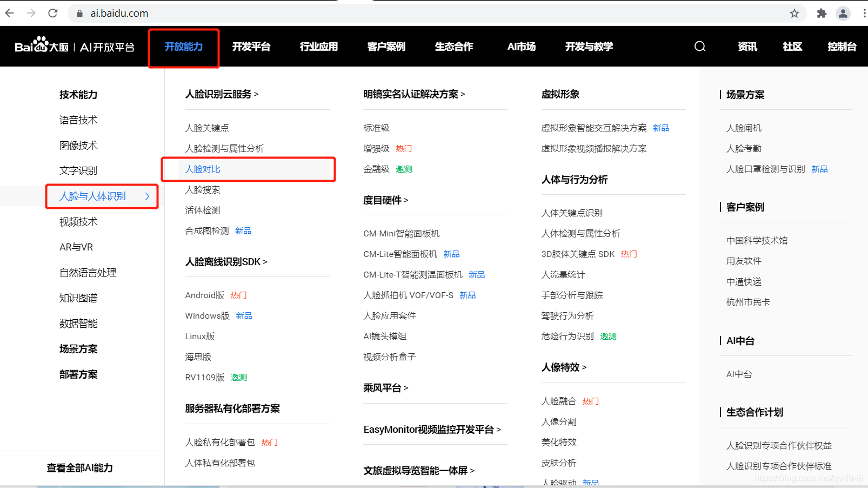Go to 资讯 in the top bar
This screenshot has height=488, width=868.
point(747,47)
